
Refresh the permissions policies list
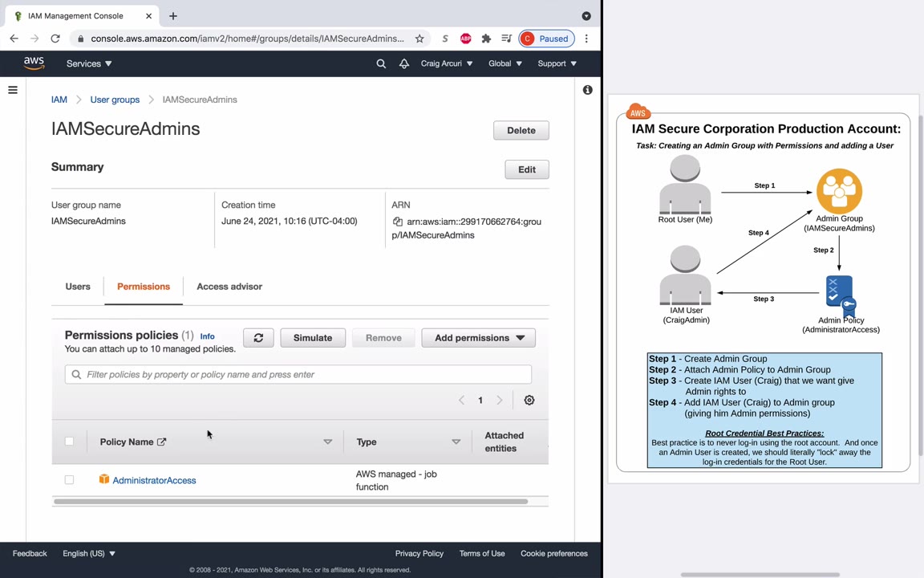pyautogui.click(x=259, y=338)
